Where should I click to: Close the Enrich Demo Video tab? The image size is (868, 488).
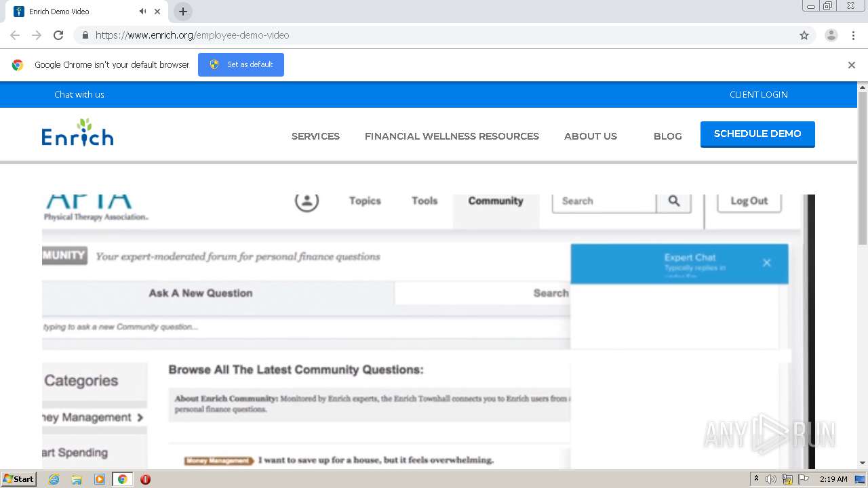tap(157, 12)
